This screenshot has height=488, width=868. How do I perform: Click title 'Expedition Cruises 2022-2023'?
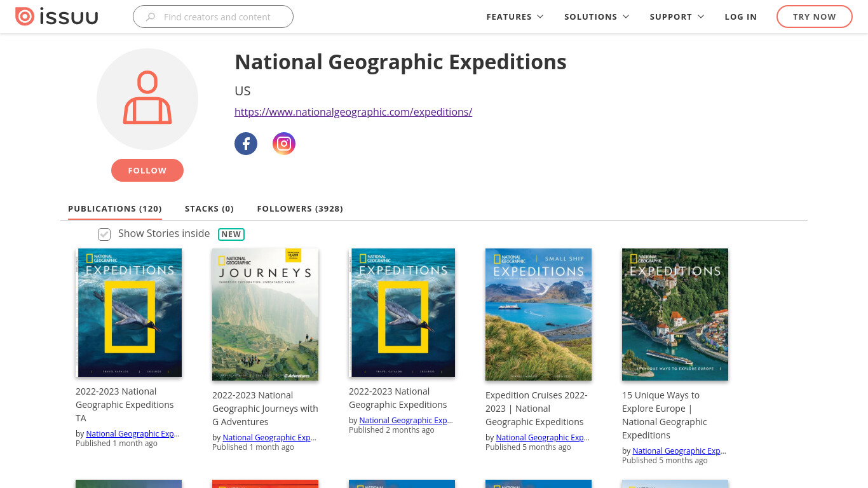tap(537, 409)
